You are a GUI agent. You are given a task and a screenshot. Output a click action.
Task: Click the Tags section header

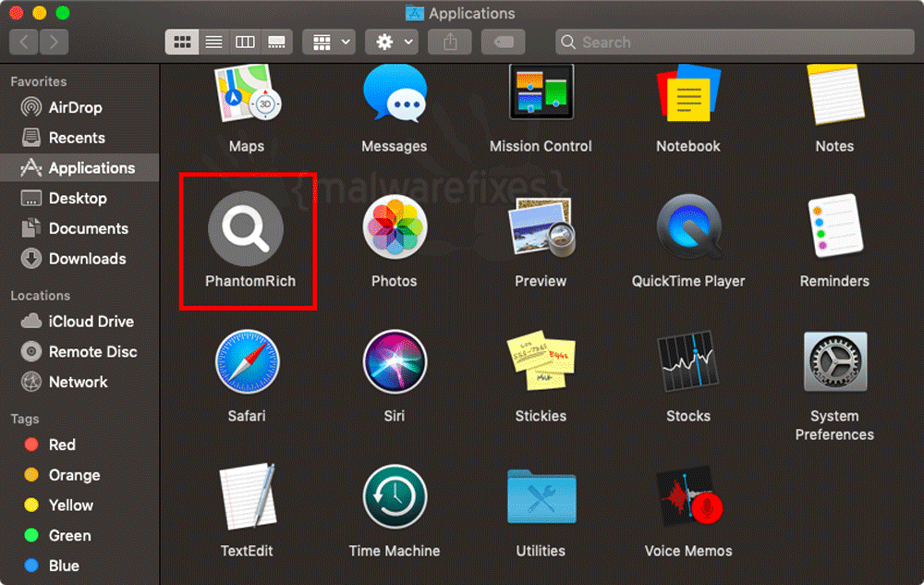click(x=25, y=419)
